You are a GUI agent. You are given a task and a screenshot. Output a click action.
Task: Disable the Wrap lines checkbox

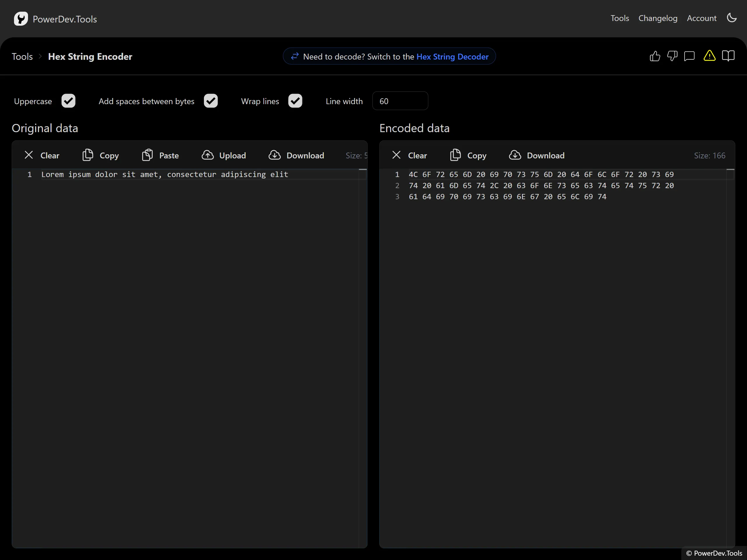295,101
